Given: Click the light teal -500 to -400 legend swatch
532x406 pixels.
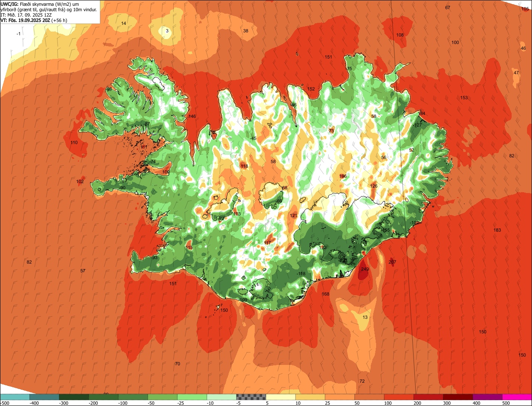Looking at the screenshot, I should (15, 397).
